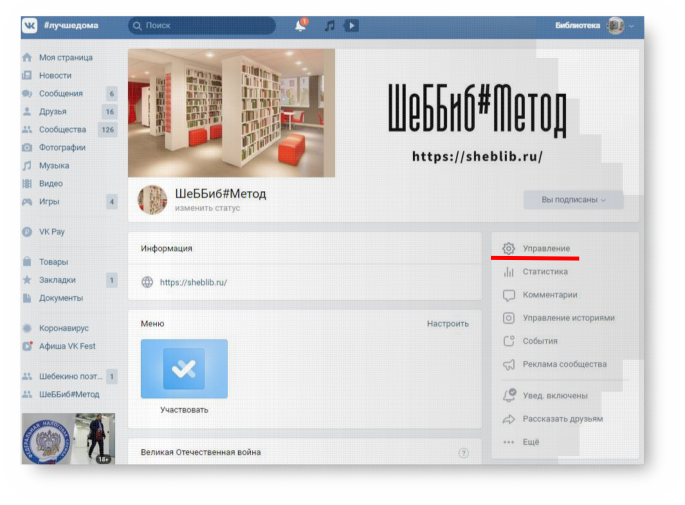The width and height of the screenshot is (685, 505).
Task: Open the music note icon in header
Action: [x=329, y=26]
